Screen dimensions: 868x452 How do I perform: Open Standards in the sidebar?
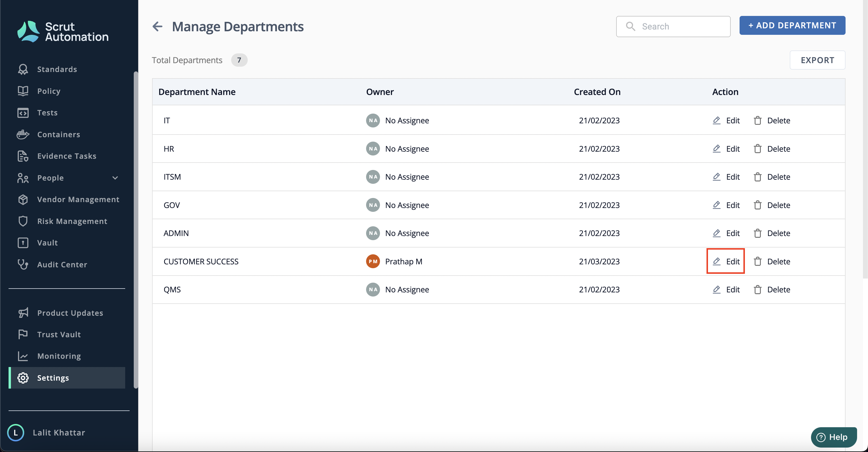tap(57, 69)
